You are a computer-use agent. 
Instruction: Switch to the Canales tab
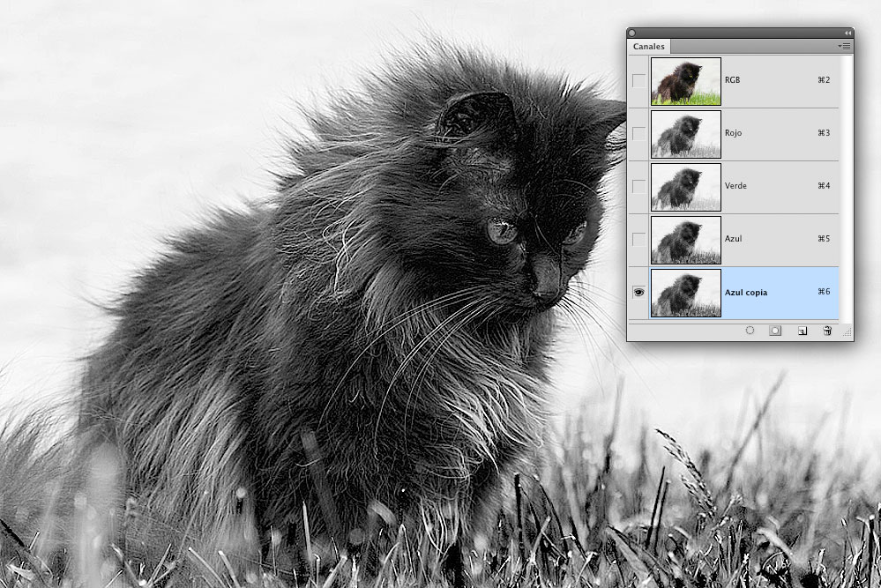click(x=649, y=47)
